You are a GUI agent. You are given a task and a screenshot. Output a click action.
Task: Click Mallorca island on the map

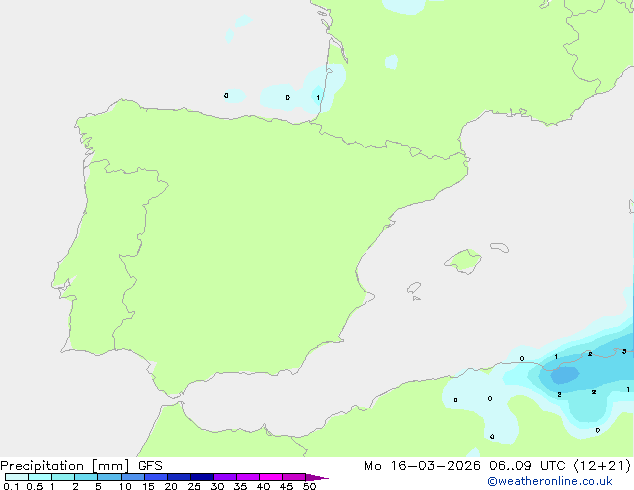[x=463, y=261]
